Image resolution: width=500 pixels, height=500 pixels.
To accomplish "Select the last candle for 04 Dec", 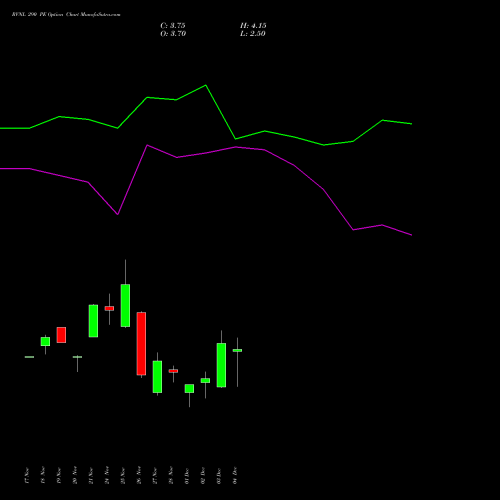I will [237, 350].
